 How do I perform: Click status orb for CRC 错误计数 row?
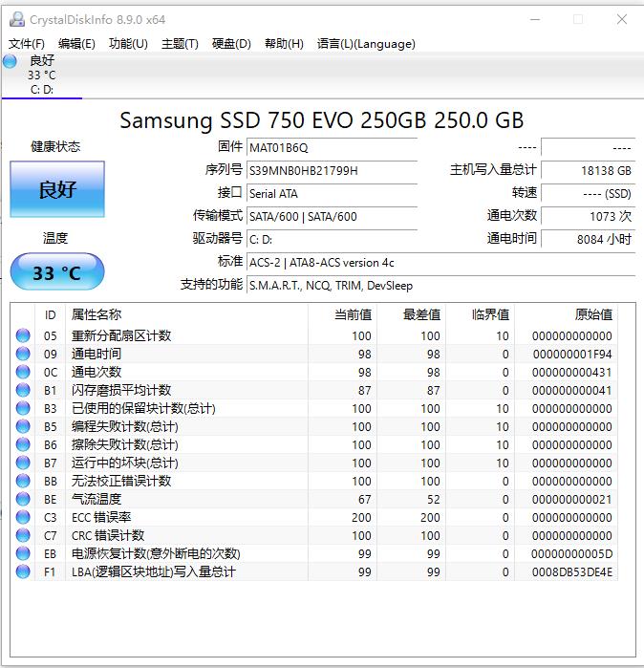(23, 535)
